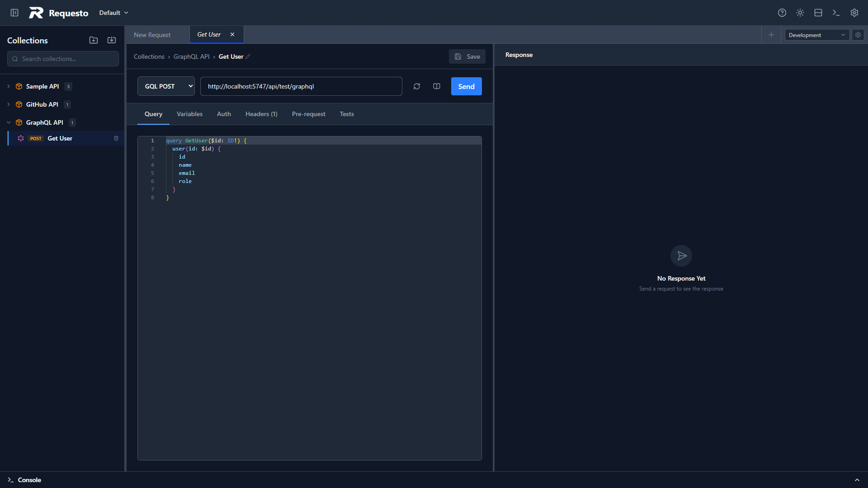This screenshot has width=868, height=488.
Task: Open the Development environment dropdown
Action: tap(817, 35)
